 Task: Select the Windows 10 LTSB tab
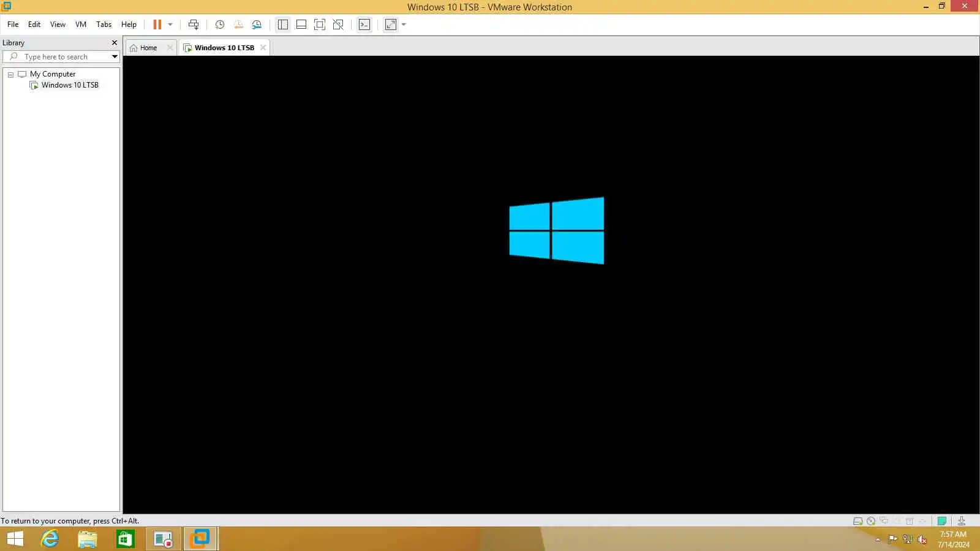point(224,48)
